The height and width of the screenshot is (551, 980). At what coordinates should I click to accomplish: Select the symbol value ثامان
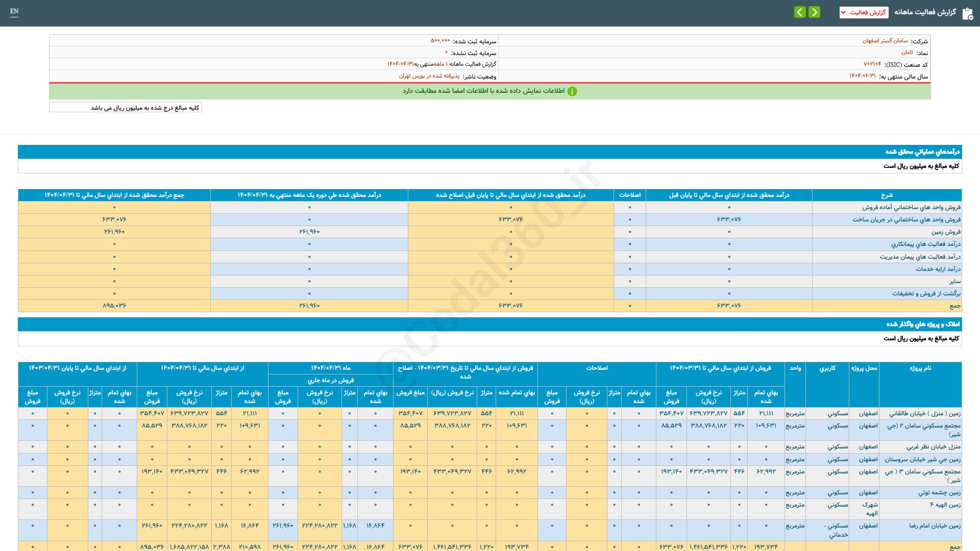(x=907, y=53)
